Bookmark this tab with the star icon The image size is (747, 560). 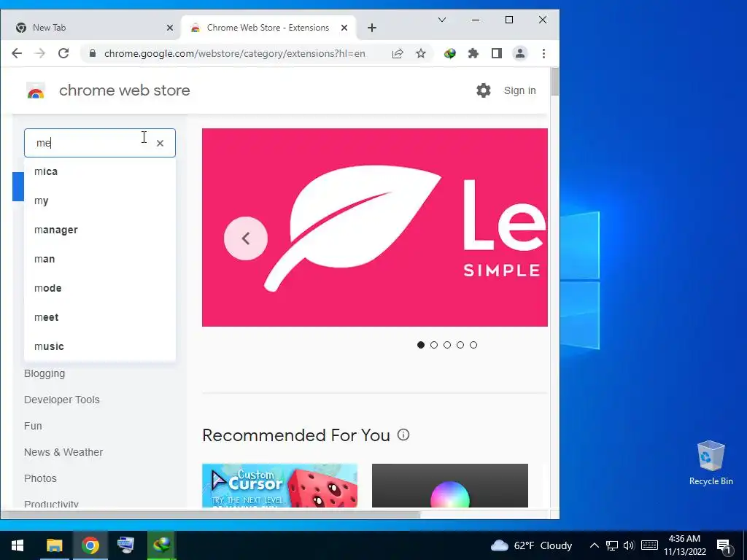point(421,53)
